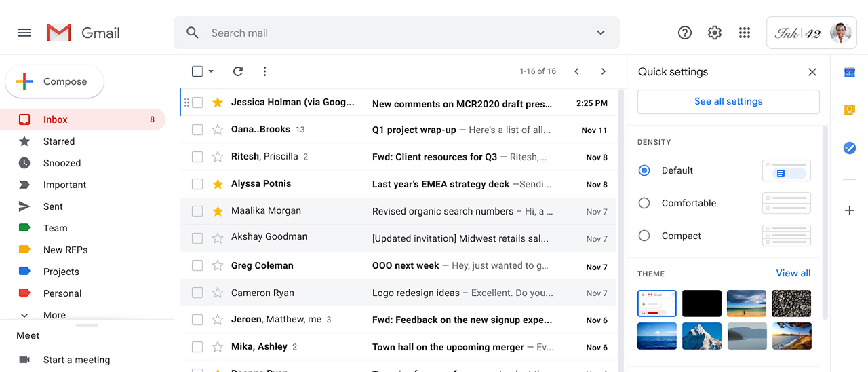Open See all settings

coord(728,101)
